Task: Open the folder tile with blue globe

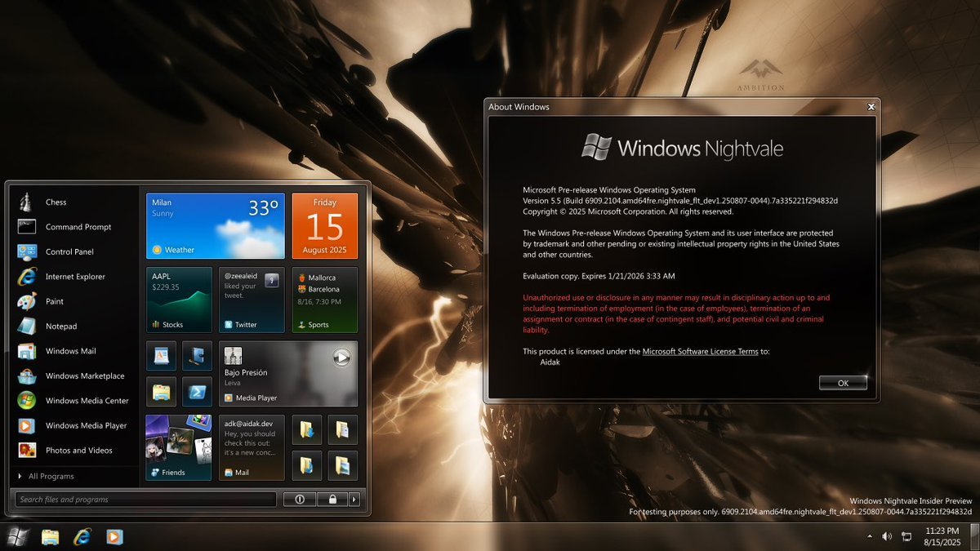Action: (307, 465)
